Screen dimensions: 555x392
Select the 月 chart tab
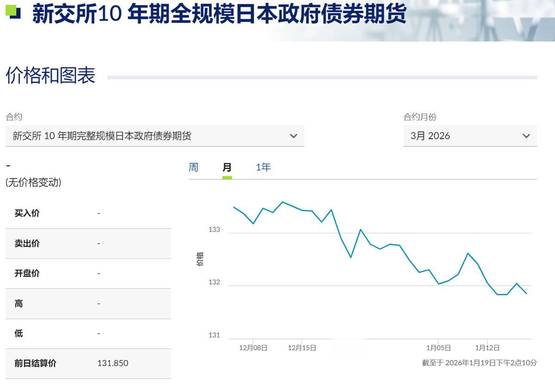click(x=227, y=167)
